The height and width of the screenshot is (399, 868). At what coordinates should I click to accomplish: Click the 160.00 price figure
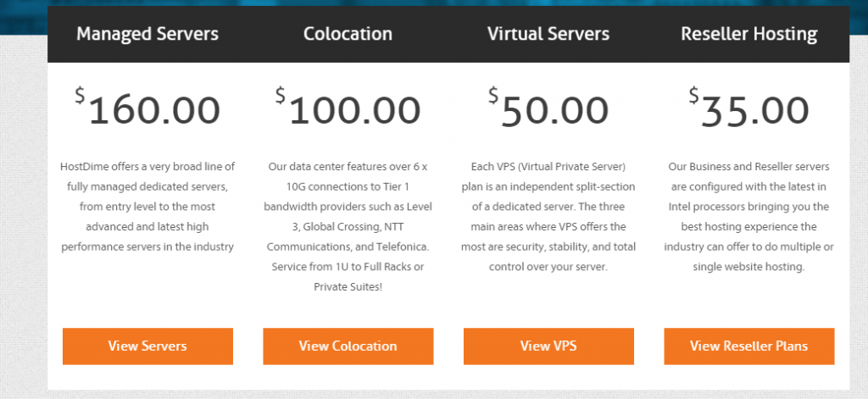[154, 111]
